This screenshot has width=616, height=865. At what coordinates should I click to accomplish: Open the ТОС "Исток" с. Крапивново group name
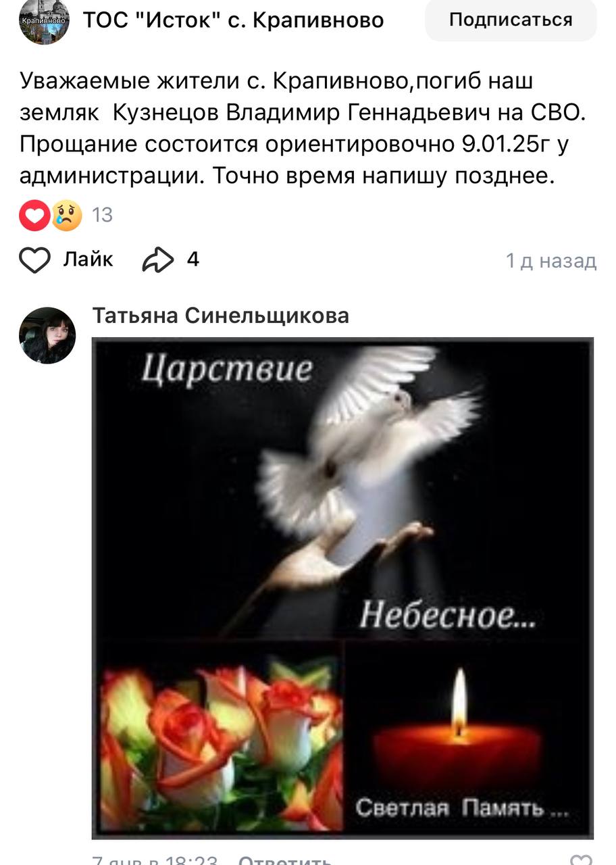tap(234, 20)
